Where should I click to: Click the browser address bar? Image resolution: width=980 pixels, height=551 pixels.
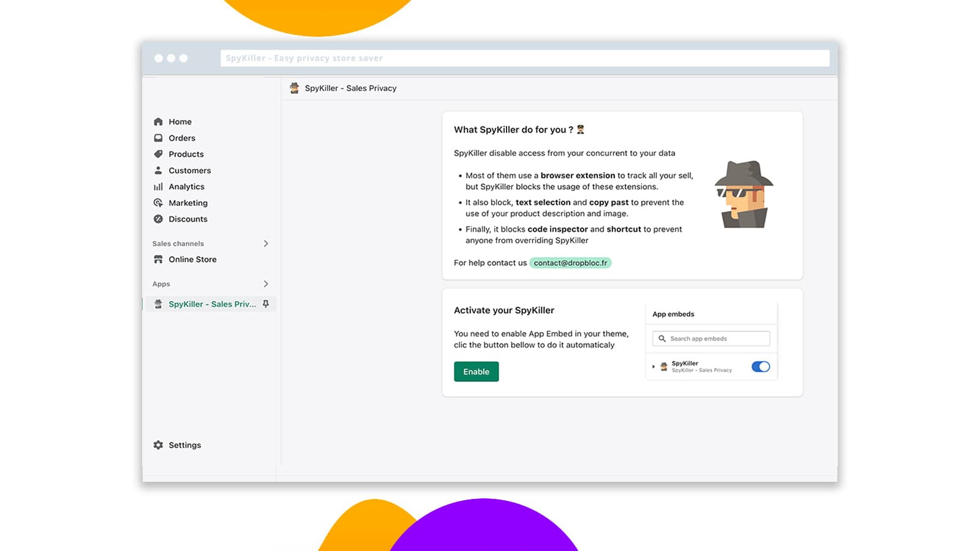[524, 58]
